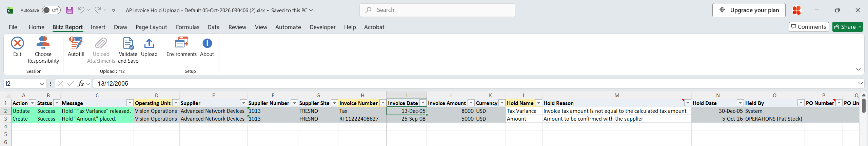Switch to the Insert tab
Image resolution: width=868 pixels, height=146 pixels.
click(x=98, y=27)
